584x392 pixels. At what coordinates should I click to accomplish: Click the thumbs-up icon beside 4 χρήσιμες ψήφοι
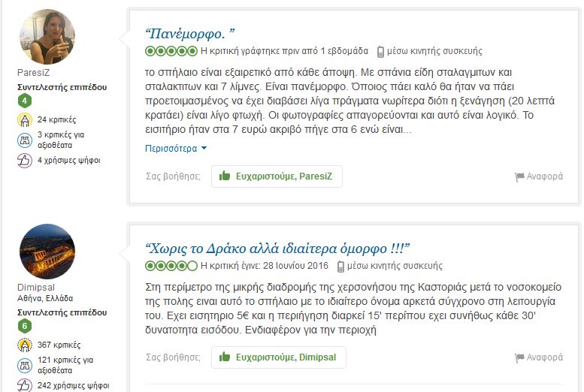25,161
